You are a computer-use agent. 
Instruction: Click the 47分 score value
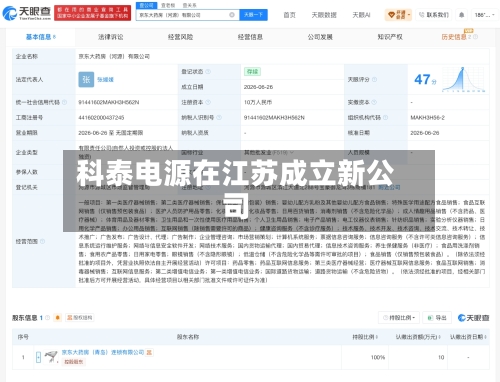click(425, 80)
